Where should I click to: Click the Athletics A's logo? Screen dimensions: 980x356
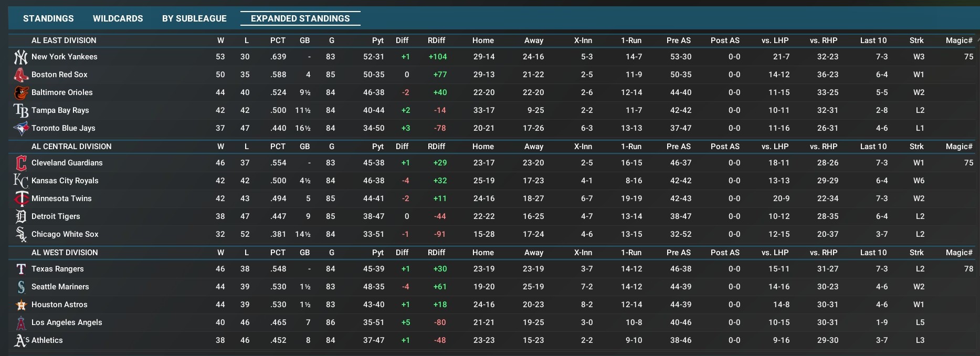pyautogui.click(x=22, y=340)
